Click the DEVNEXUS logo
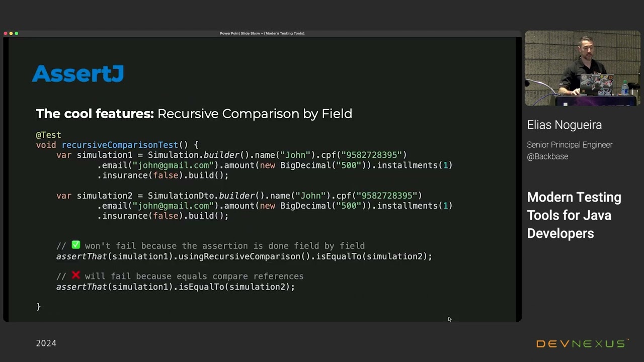Image resolution: width=644 pixels, height=362 pixels. pos(582,344)
